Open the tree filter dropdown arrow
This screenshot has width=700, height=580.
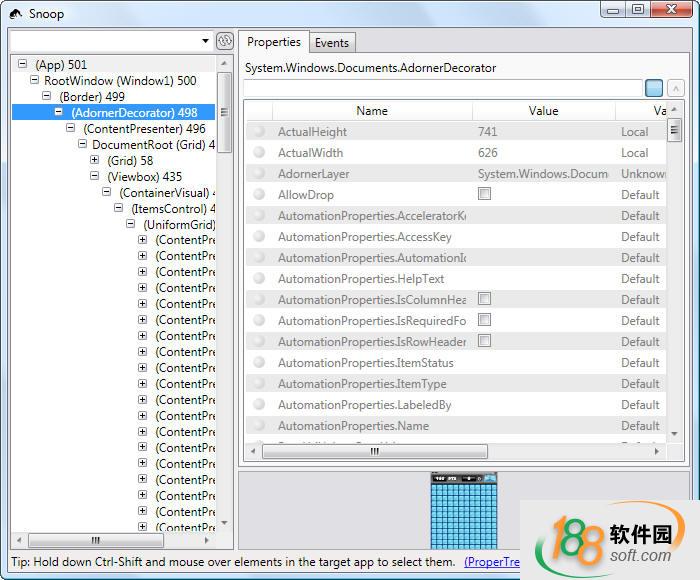(206, 41)
